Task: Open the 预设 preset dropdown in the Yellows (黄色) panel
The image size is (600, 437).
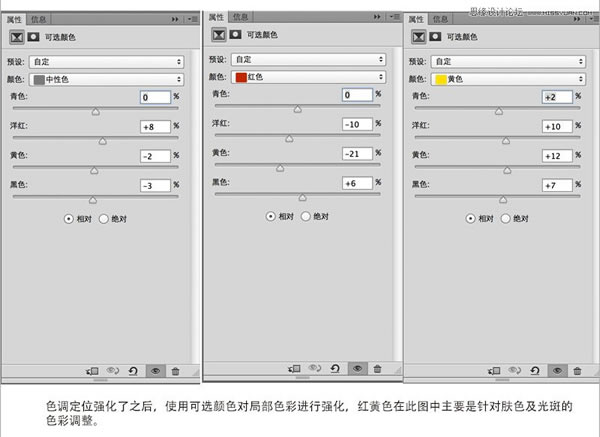Action: 508,62
